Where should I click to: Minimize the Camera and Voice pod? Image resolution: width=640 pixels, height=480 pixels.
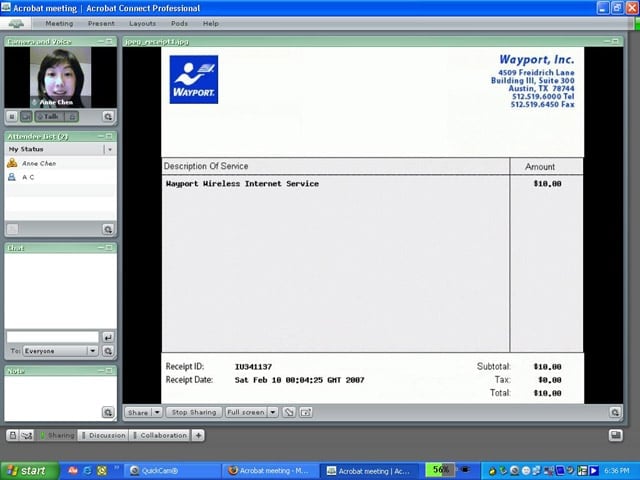click(x=100, y=41)
